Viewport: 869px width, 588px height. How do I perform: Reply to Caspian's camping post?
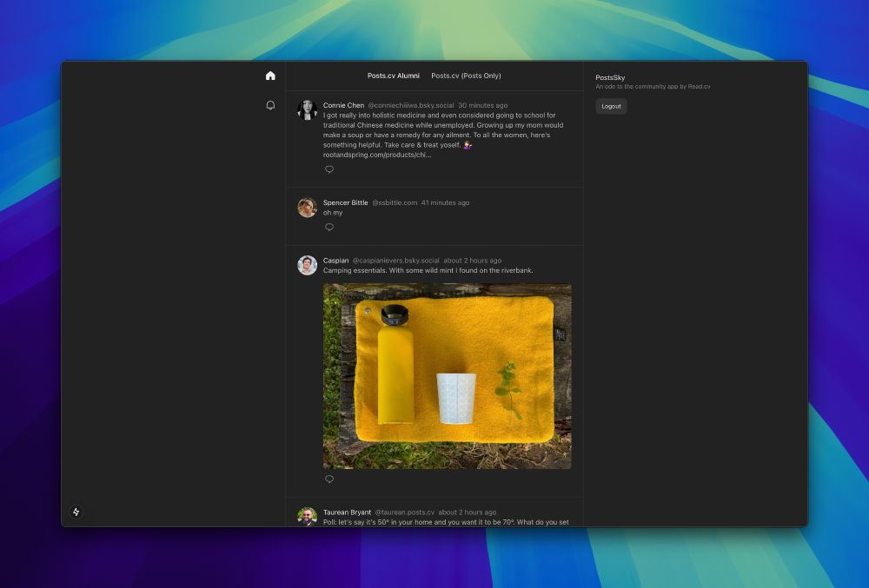tap(329, 479)
